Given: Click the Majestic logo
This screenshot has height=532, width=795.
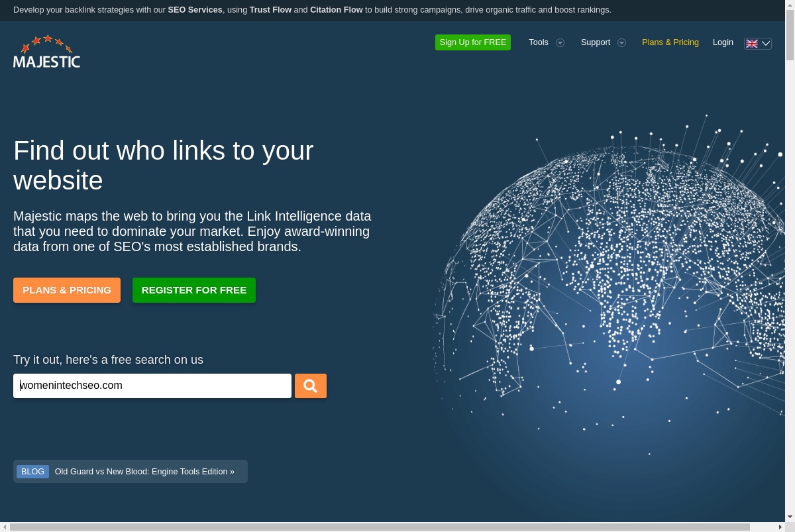Looking at the screenshot, I should tap(46, 52).
